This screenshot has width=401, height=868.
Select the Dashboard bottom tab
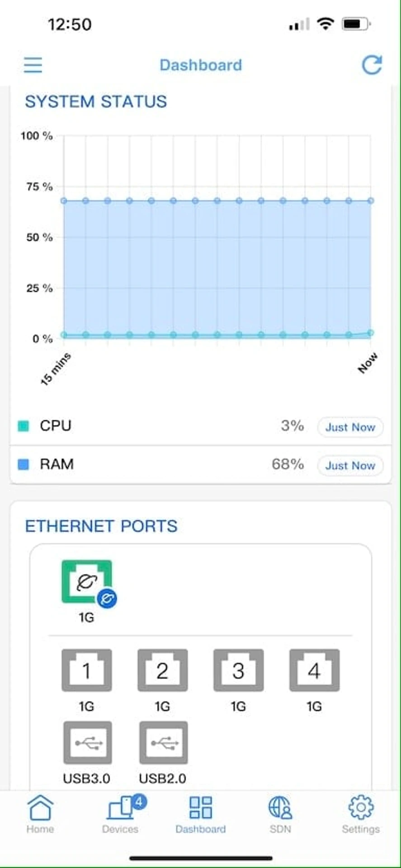click(x=201, y=815)
